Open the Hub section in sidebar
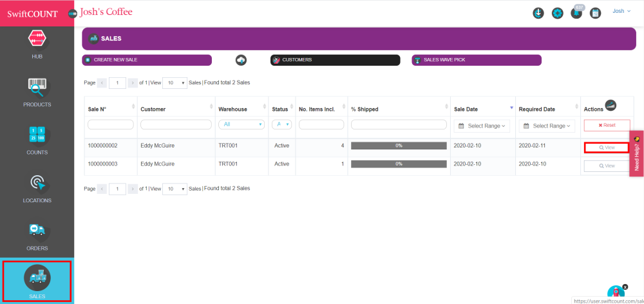This screenshot has height=304, width=644. (x=37, y=44)
